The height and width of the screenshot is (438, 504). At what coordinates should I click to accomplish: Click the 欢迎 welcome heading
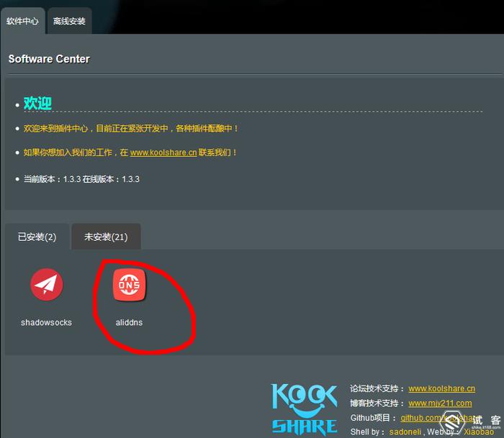(x=37, y=103)
